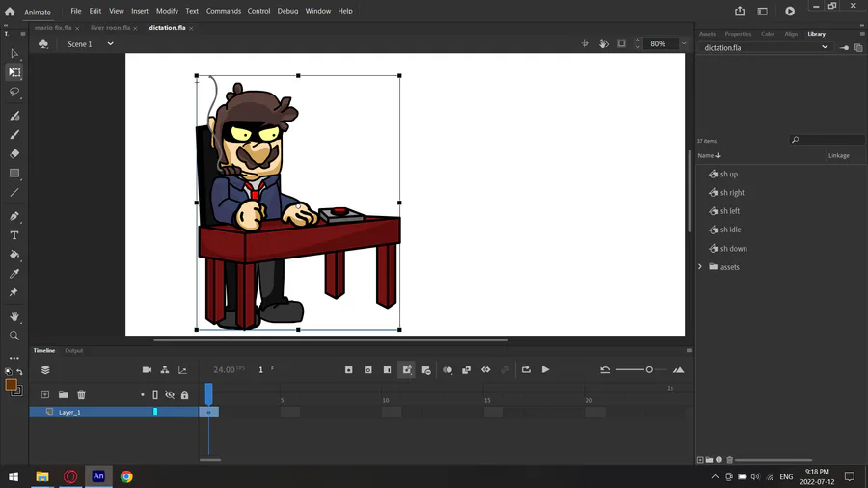
Task: Toggle highlight layers dot
Action: click(143, 395)
